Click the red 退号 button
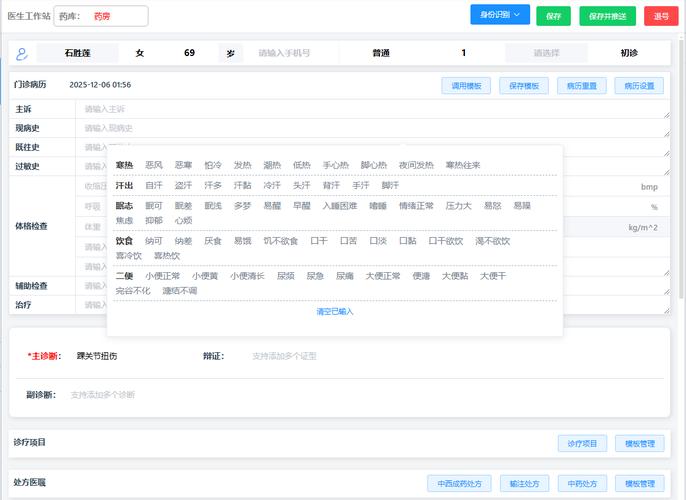 (661, 16)
